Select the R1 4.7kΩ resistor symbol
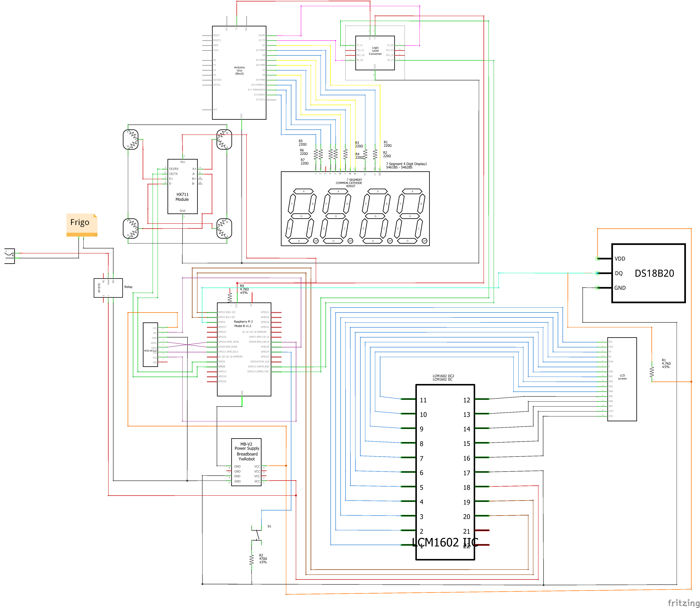Image resolution: width=700 pixels, height=608 pixels. click(x=651, y=372)
